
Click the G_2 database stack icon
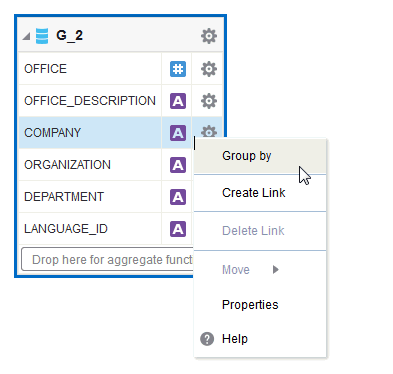[42, 36]
